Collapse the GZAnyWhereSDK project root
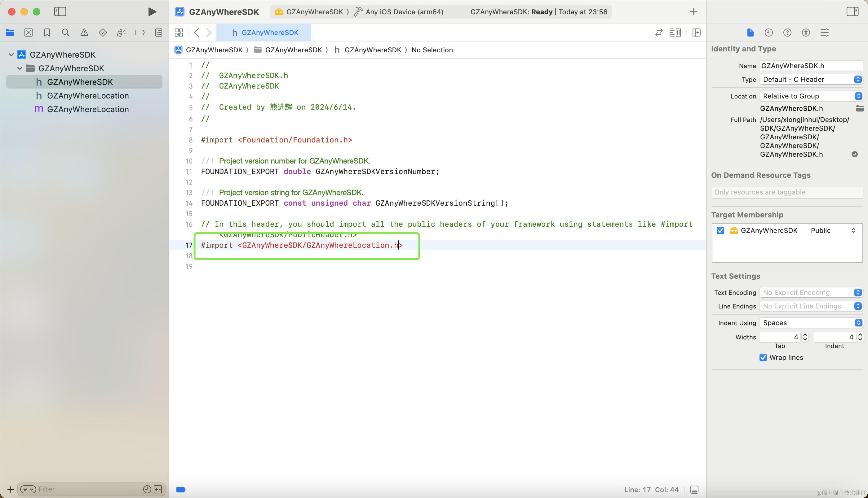 [x=11, y=55]
